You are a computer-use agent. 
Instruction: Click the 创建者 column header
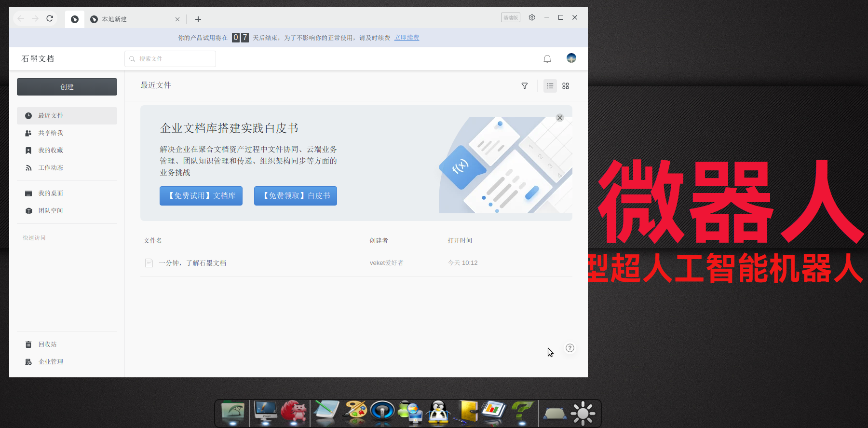tap(379, 241)
